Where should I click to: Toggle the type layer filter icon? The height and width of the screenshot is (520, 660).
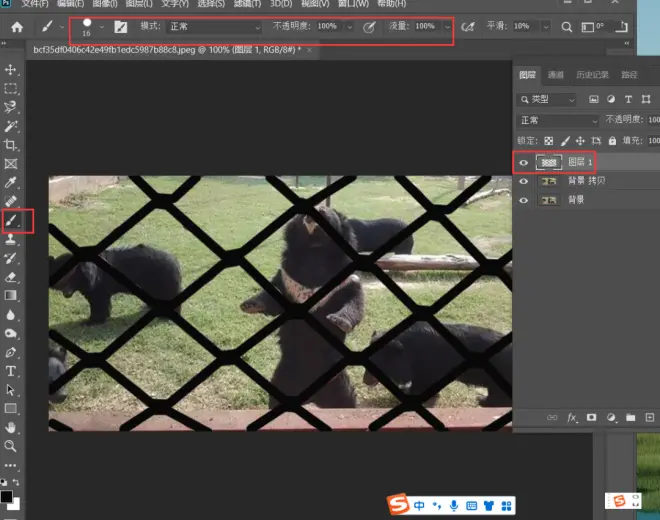coord(628,99)
